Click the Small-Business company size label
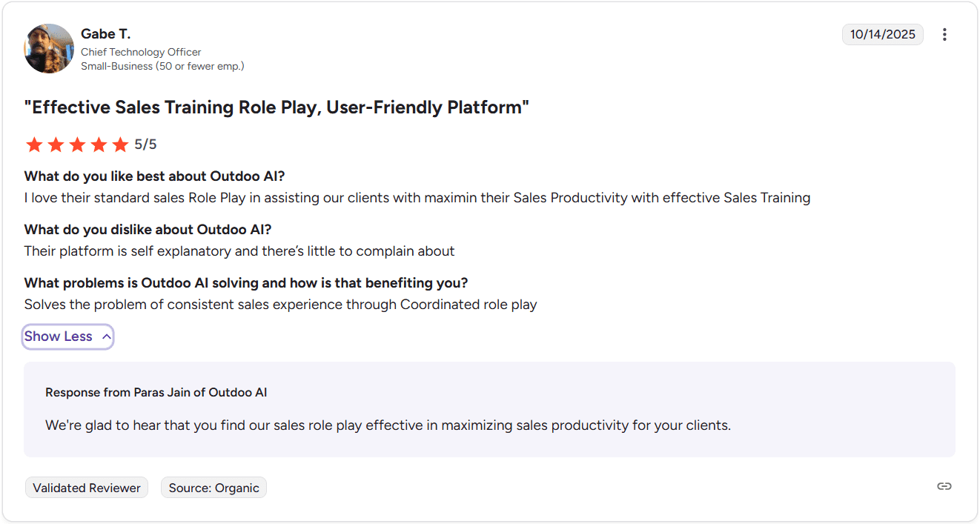Screen dimensions: 980x524 tap(162, 66)
